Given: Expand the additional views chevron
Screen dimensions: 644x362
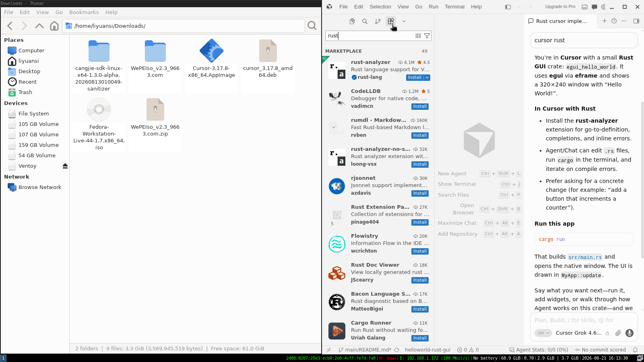Looking at the screenshot, I should [404, 21].
